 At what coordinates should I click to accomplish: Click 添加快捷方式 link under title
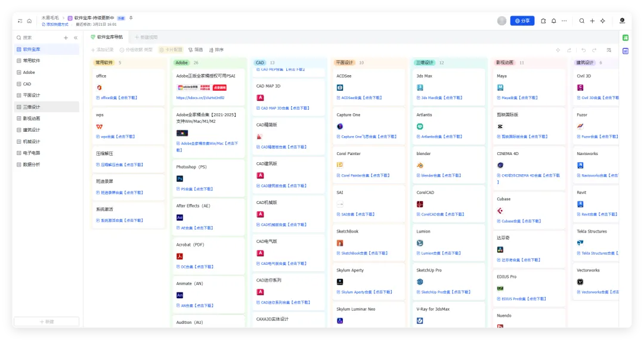pos(55,24)
